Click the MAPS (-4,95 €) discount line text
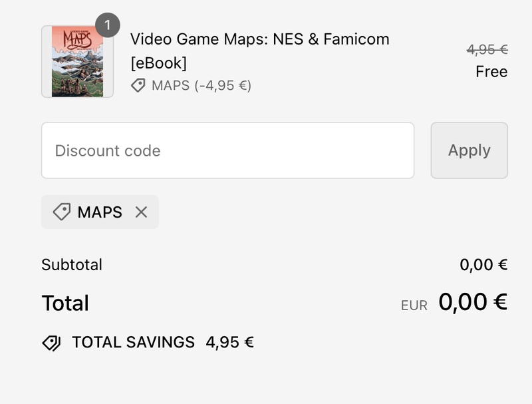Viewport: 532px width, 404px height. pos(201,85)
